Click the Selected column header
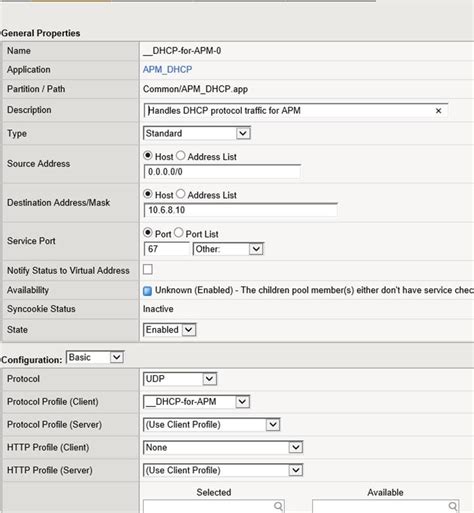Image resolution: width=474 pixels, height=513 pixels. (214, 492)
